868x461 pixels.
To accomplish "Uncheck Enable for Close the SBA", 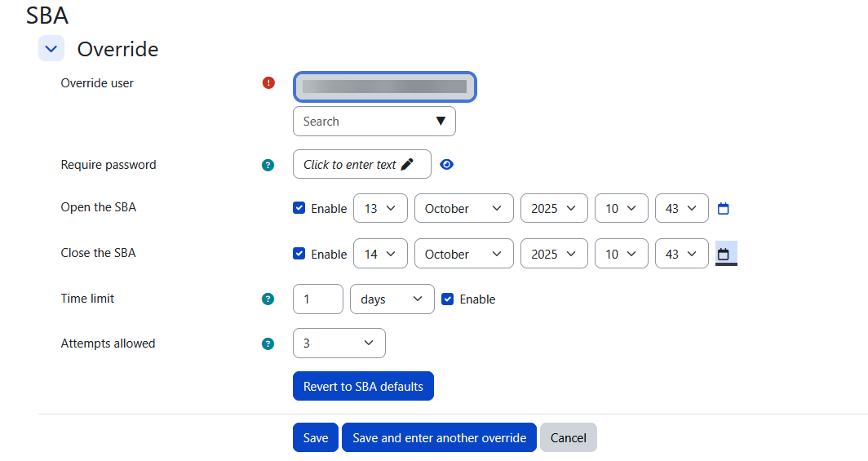I will pos(299,254).
